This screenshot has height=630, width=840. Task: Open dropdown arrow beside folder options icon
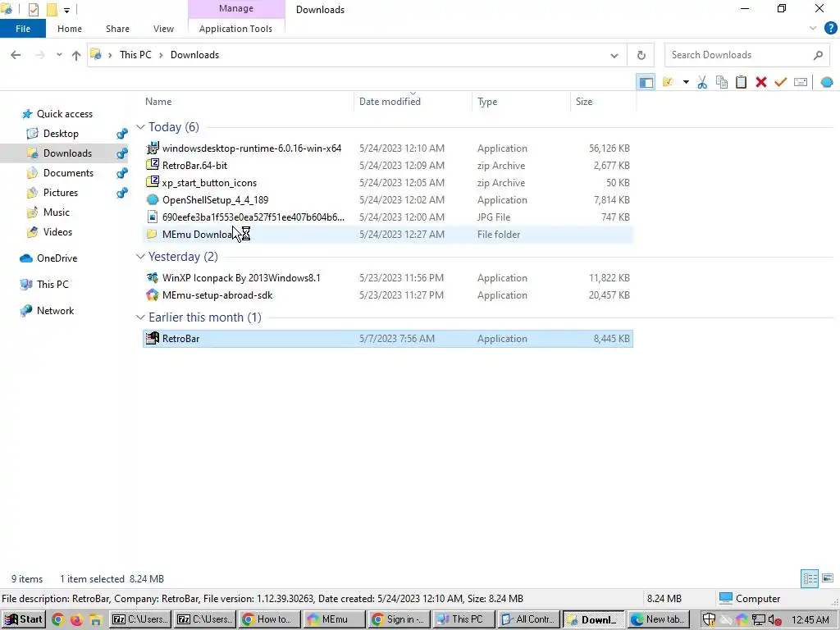click(686, 83)
